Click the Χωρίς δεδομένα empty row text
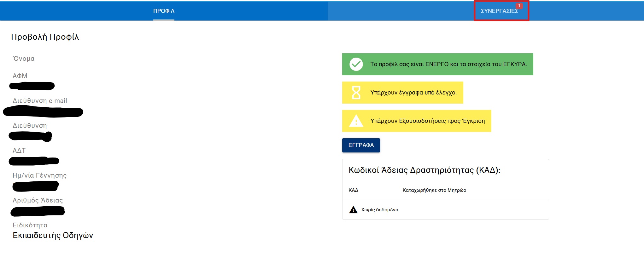Image resolution: width=644 pixels, height=262 pixels. tap(379, 210)
